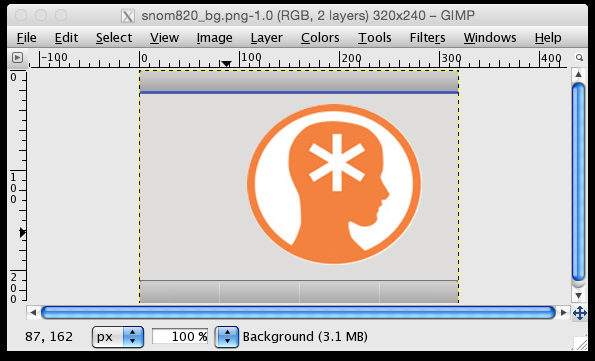Click the vertical scrollbar down arrow
This screenshot has width=595, height=361.
pos(578,295)
